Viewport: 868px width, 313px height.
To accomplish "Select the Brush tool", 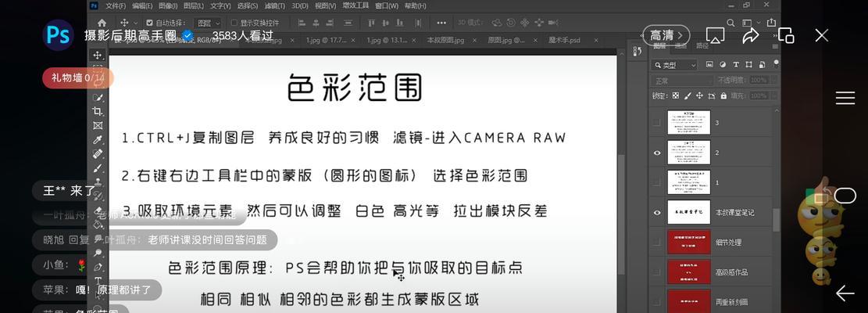I will click(98, 167).
